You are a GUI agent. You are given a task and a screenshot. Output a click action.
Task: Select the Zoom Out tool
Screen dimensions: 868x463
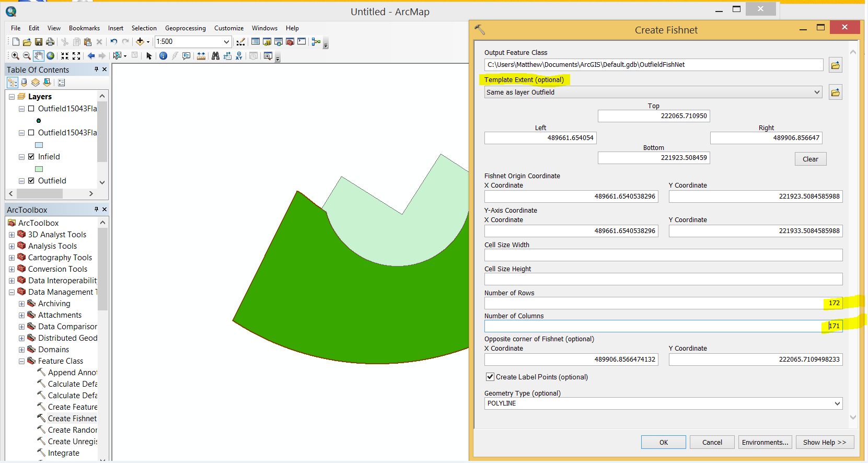tap(27, 56)
